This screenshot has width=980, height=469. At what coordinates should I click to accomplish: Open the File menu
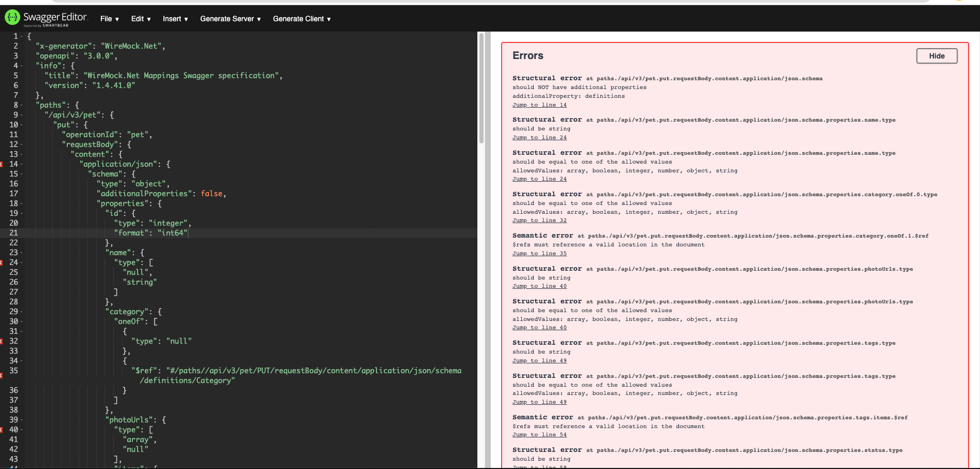[110, 19]
